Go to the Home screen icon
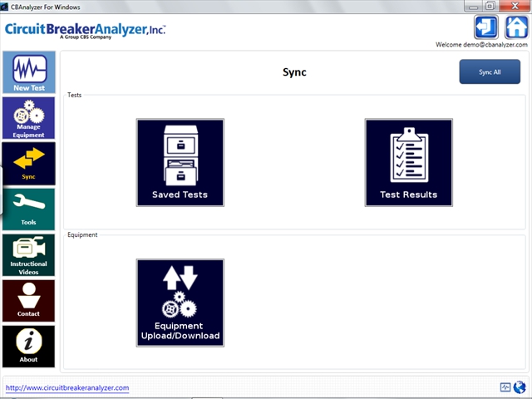Viewport: 532px width, 399px height. (x=517, y=27)
